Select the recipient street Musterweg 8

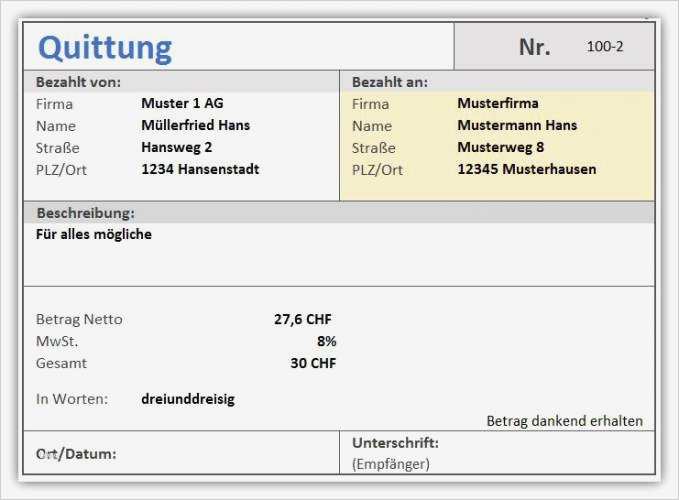pos(501,147)
